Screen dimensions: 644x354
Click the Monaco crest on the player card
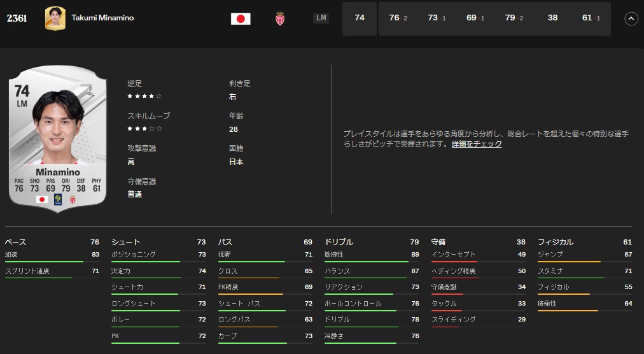pos(73,199)
